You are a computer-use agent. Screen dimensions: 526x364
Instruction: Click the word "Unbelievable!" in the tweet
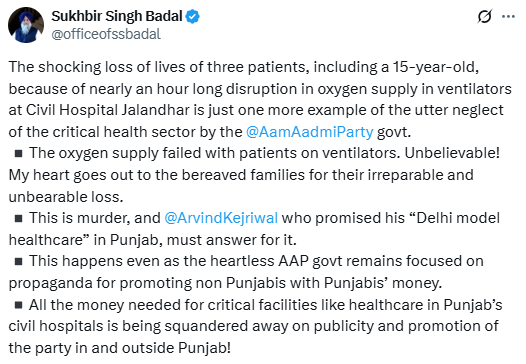(452, 153)
